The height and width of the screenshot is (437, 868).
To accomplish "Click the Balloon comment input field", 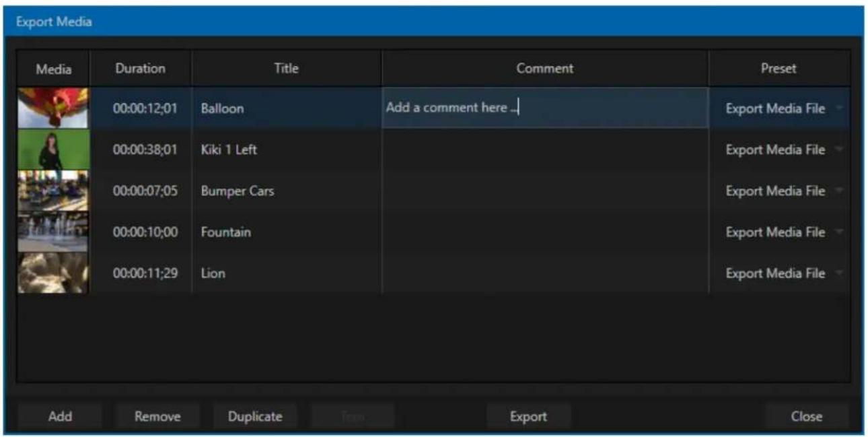I will pyautogui.click(x=545, y=108).
